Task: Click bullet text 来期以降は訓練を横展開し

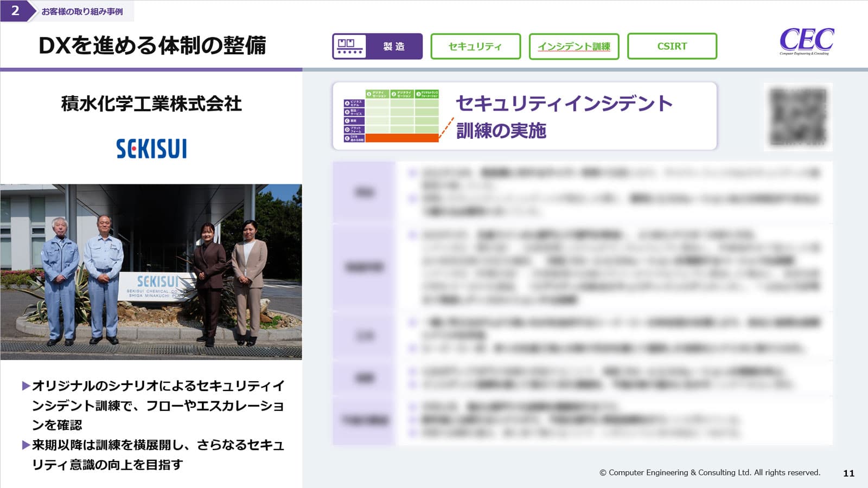Action: (x=157, y=454)
